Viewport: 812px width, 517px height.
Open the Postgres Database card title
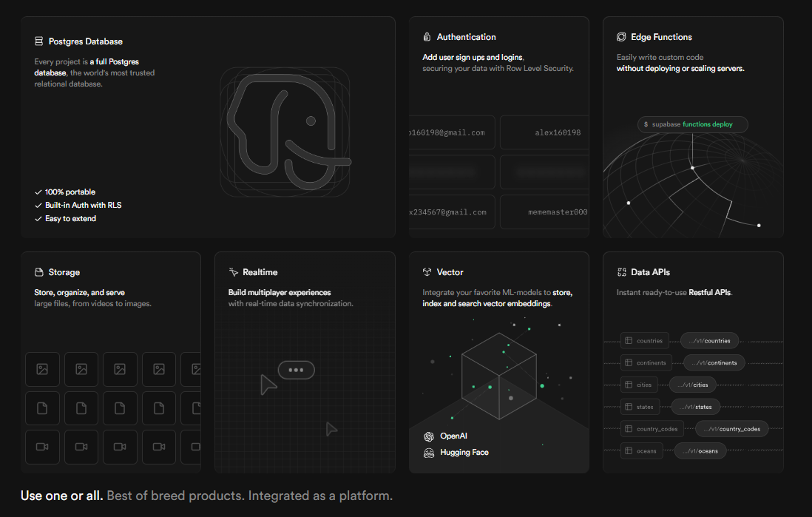(x=86, y=41)
